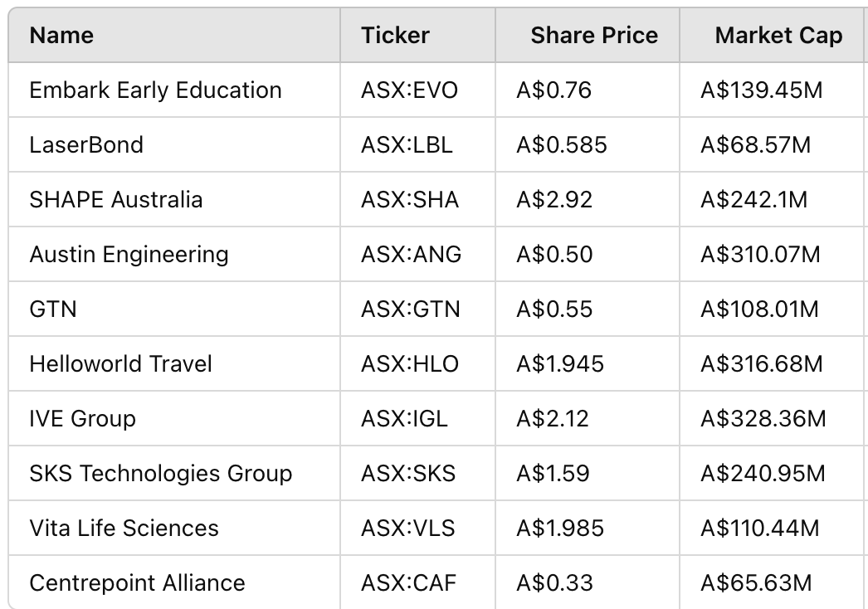Click the Vita Life Sciences name
868x609 pixels.
(x=124, y=529)
